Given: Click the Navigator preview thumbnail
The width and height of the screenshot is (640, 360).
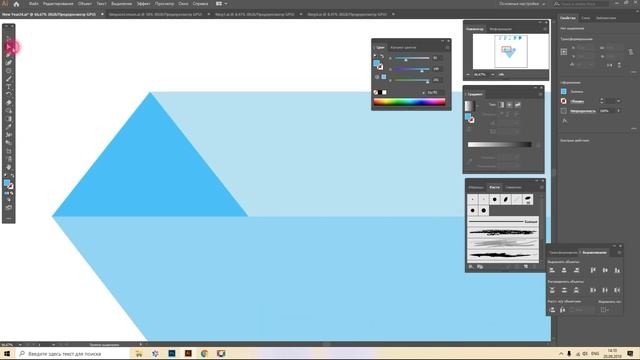Looking at the screenshot, I should tap(511, 51).
